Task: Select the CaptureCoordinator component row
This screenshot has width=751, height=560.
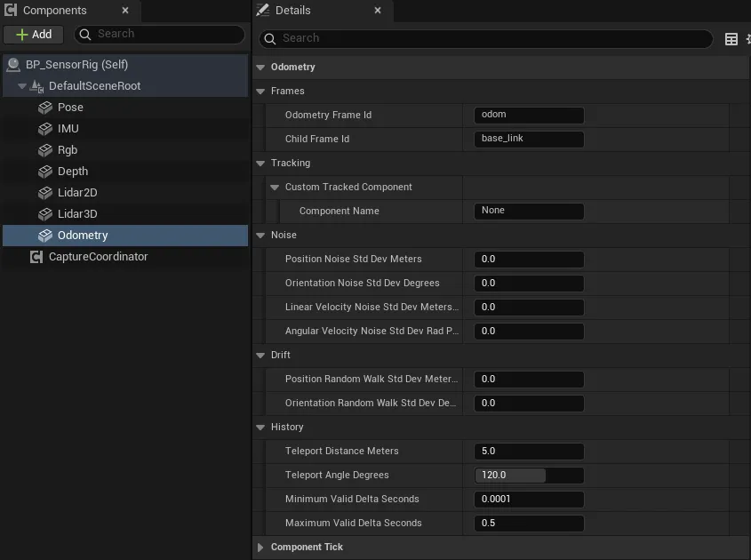Action: 125,257
